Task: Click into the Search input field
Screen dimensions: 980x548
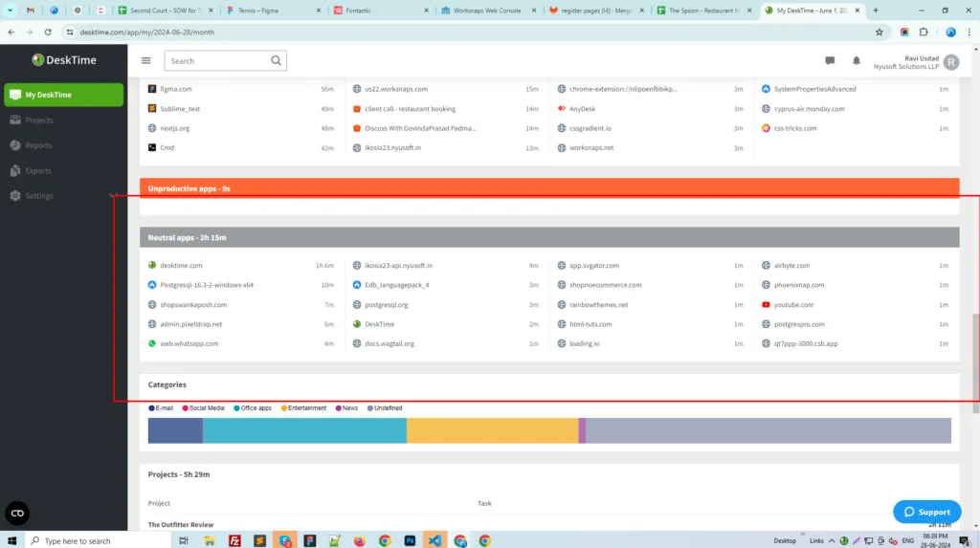Action: 216,61
